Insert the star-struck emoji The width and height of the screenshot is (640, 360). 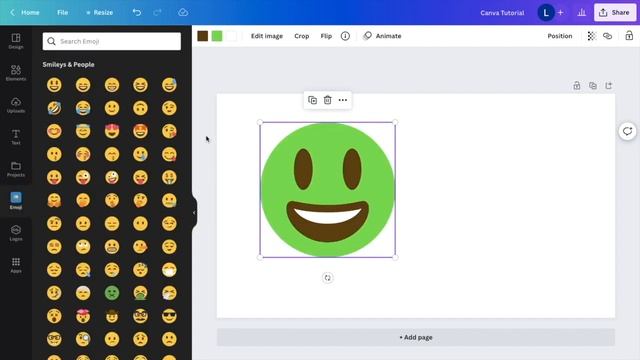pyautogui.click(x=140, y=131)
